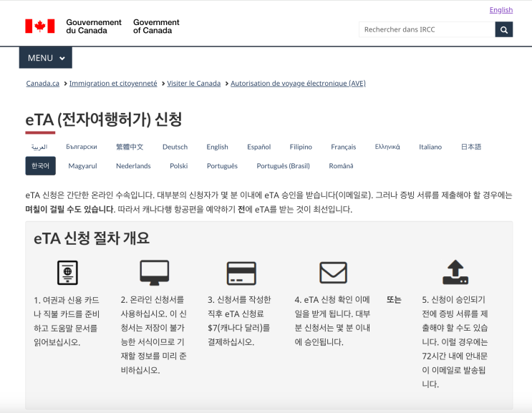Click the eTA (전자여행허가) 신청 page heading
Screen dimensions: 532x413
(104, 120)
